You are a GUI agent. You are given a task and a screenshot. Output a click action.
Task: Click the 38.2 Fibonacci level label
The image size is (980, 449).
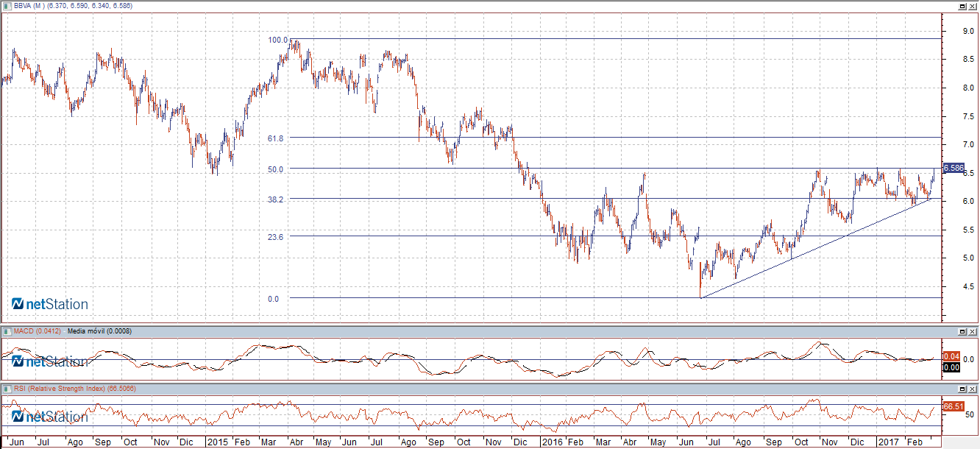click(x=276, y=199)
